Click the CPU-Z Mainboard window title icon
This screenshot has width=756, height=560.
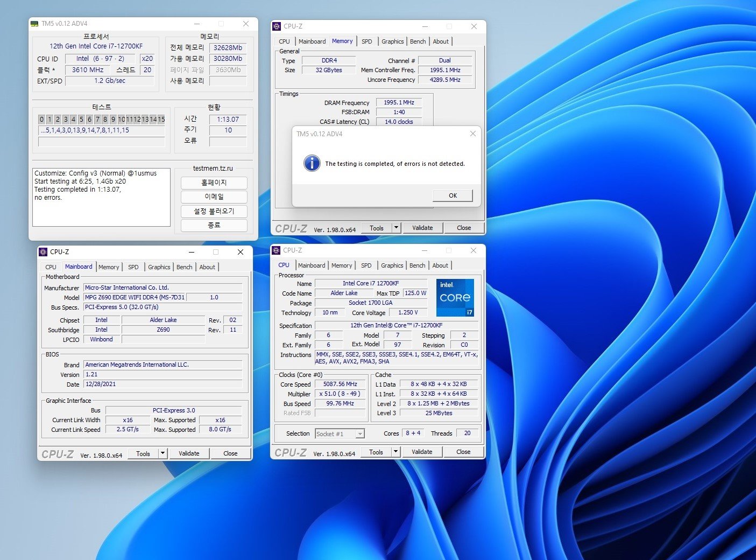pyautogui.click(x=43, y=252)
